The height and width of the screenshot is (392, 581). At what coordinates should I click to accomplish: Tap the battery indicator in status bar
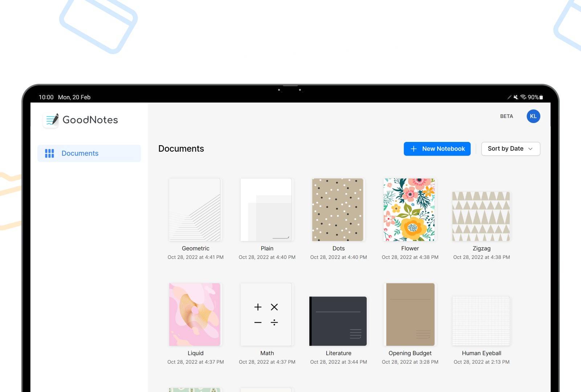pos(541,97)
